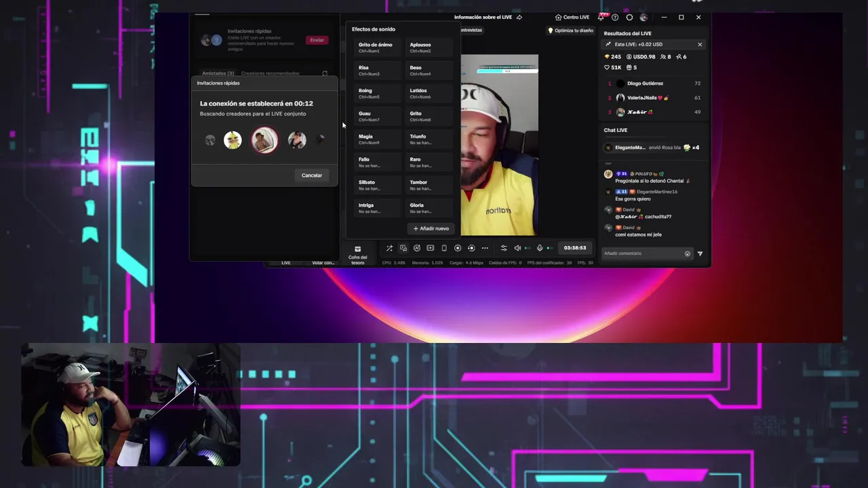This screenshot has width=868, height=488.
Task: Click Enviar quick invitation button
Action: [x=317, y=40]
